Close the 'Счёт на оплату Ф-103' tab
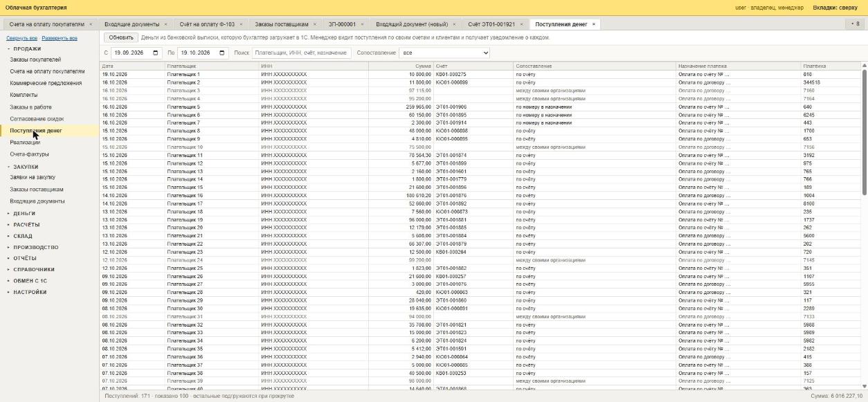Viewport: 868px width, 402px height. click(x=241, y=24)
